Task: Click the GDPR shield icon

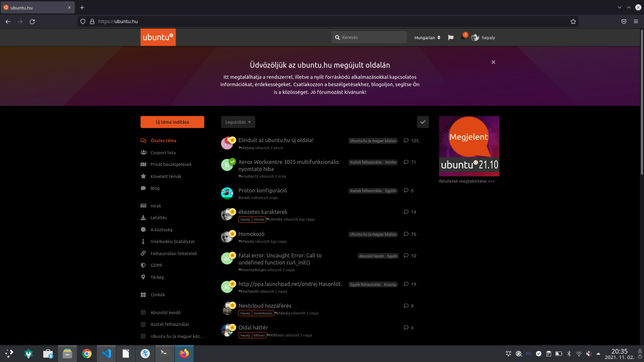Action: point(143,265)
